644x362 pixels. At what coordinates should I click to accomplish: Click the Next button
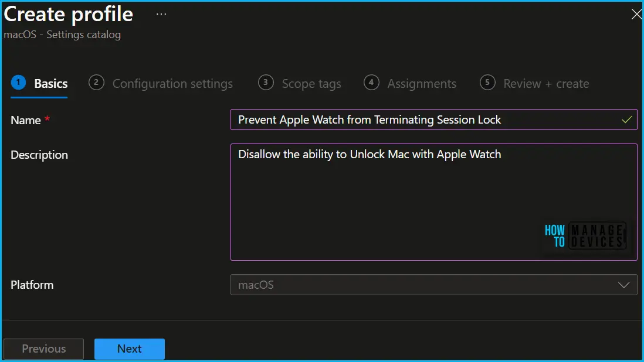point(130,349)
